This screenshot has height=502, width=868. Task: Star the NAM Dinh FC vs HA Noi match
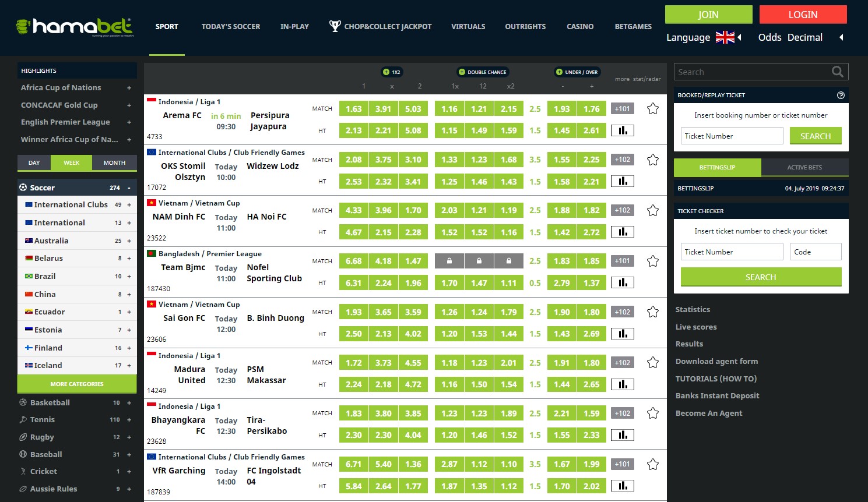point(653,210)
